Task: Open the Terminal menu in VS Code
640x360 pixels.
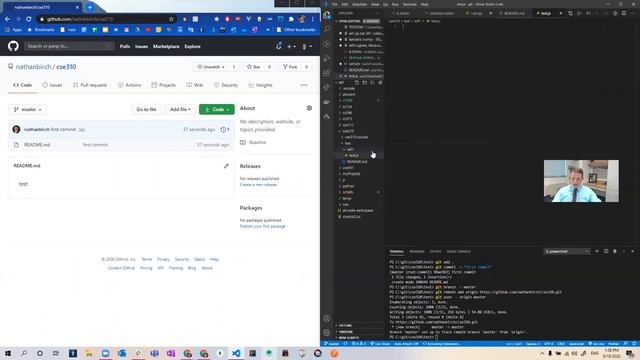Action: click(x=409, y=4)
